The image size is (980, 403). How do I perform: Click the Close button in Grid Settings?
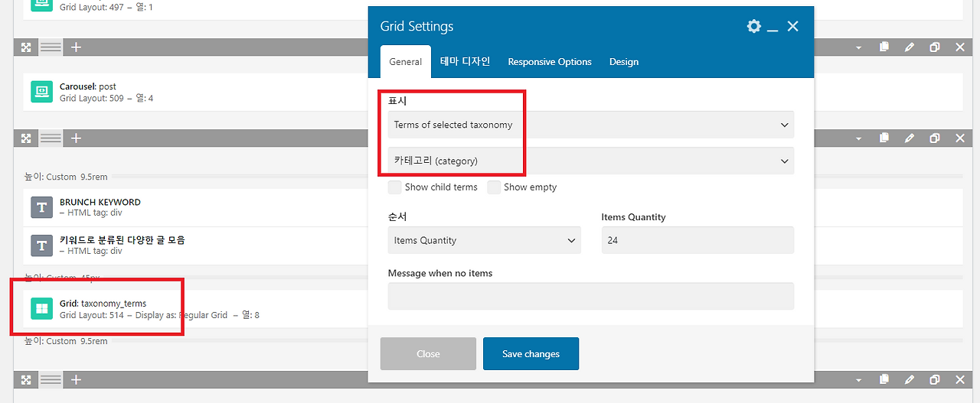click(x=428, y=354)
